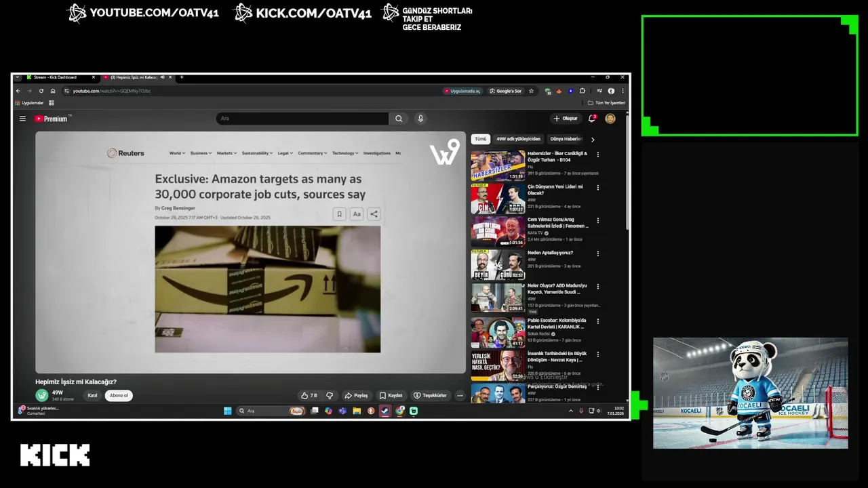The height and width of the screenshot is (488, 868).
Task: Open the Neler Oluyor? ABD Maduro'yu thumbnail
Action: (x=498, y=298)
